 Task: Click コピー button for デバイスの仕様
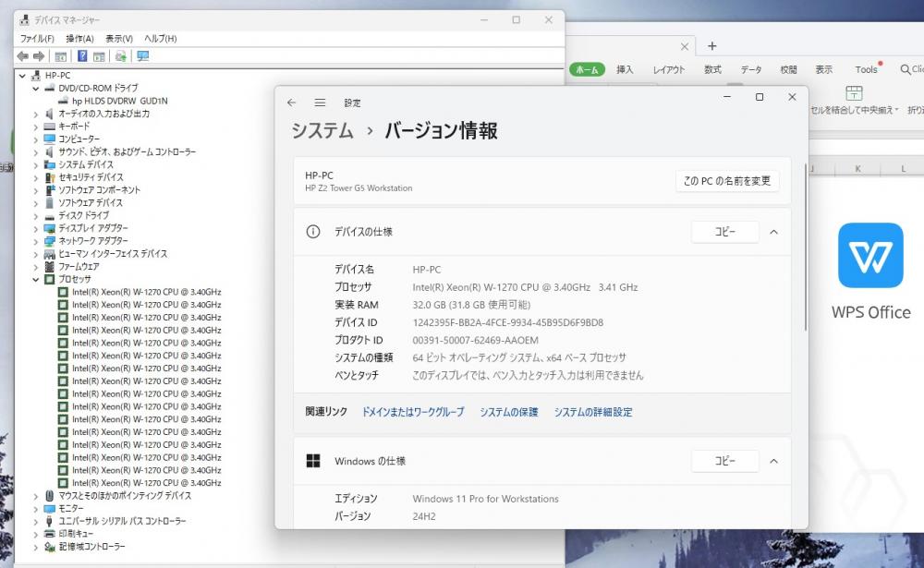tap(724, 232)
